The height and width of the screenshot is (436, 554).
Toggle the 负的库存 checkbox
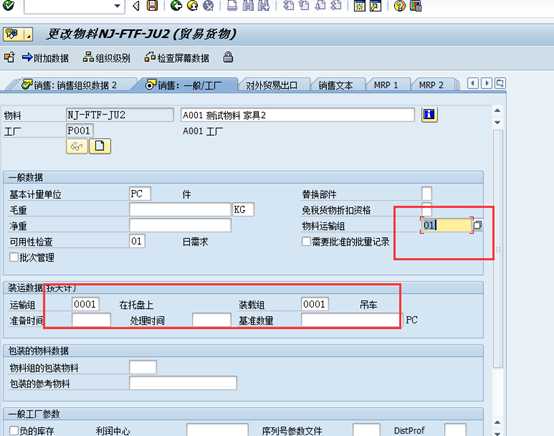click(x=14, y=430)
